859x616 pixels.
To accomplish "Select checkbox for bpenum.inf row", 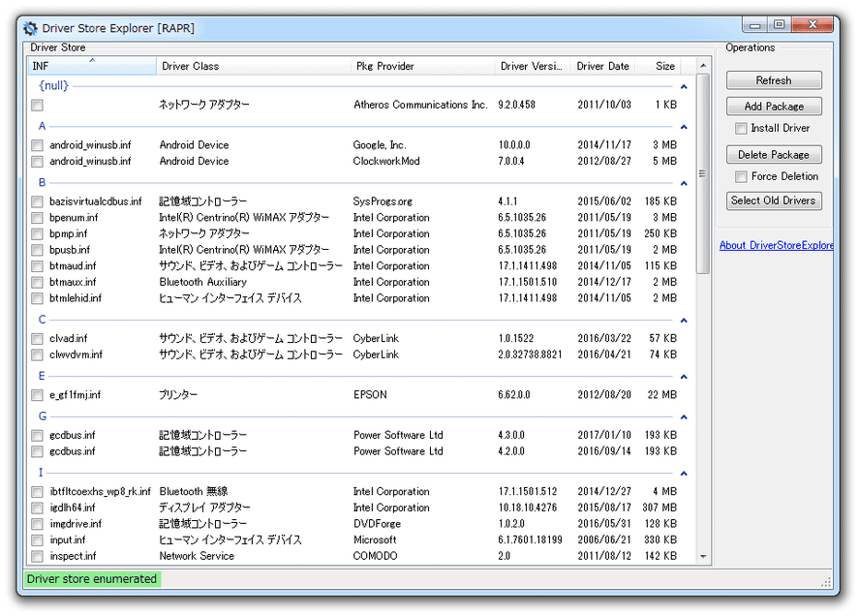I will click(x=37, y=218).
